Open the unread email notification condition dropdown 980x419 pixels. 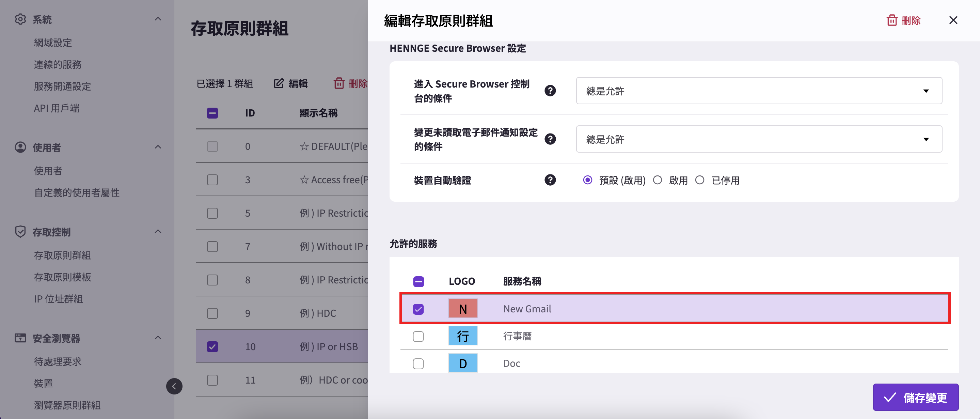tap(759, 139)
